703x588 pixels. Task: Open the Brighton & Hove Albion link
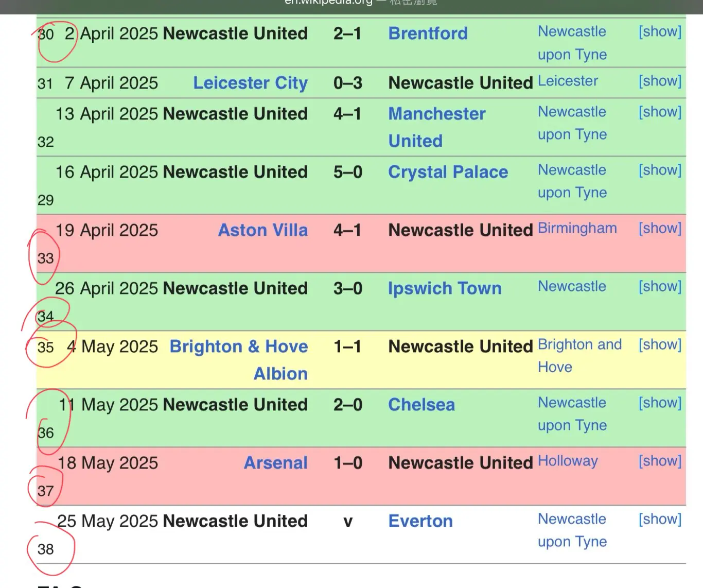[x=239, y=360]
